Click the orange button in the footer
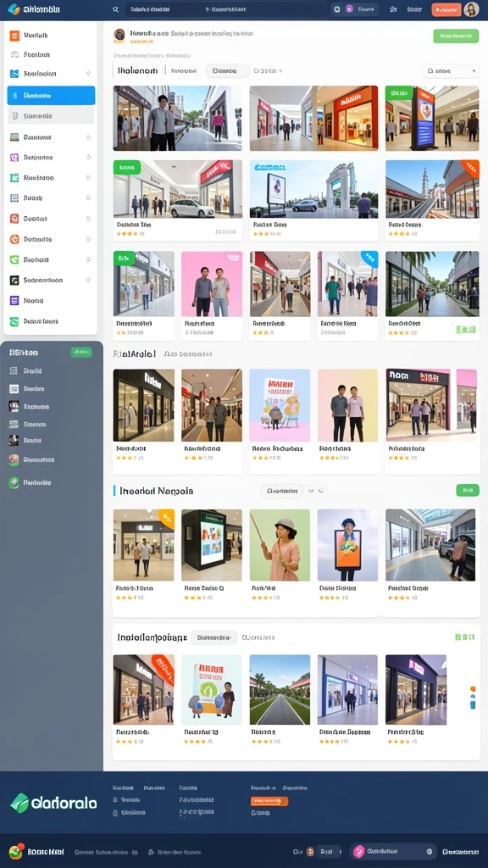The image size is (488, 868). point(269,801)
